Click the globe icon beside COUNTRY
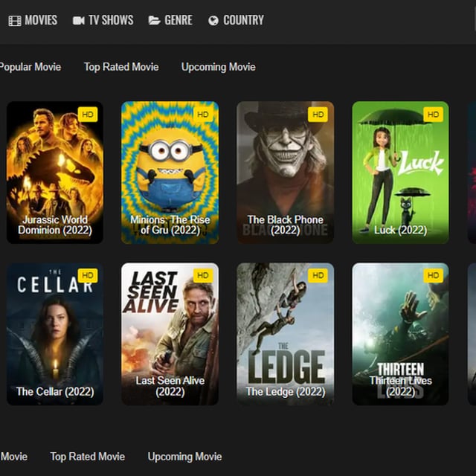 213,21
